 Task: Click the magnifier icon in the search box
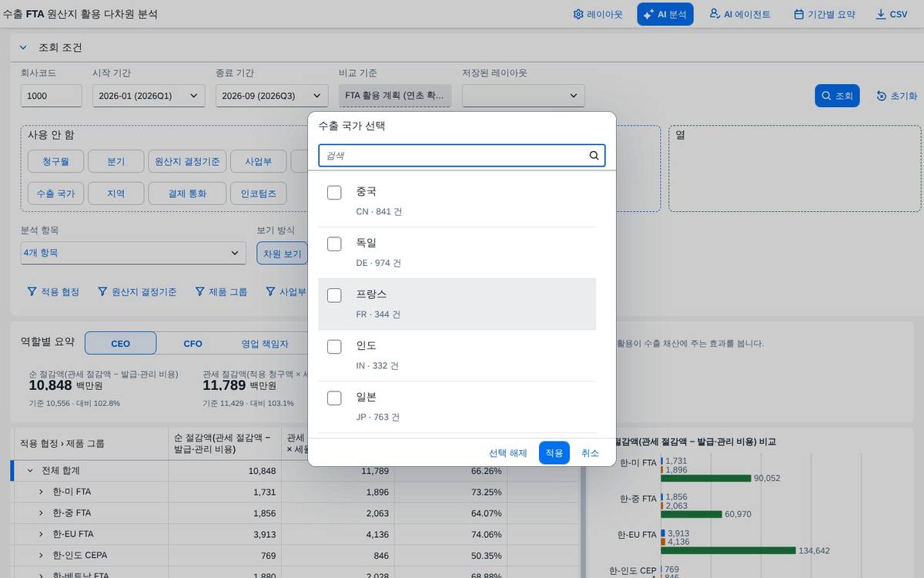tap(594, 156)
